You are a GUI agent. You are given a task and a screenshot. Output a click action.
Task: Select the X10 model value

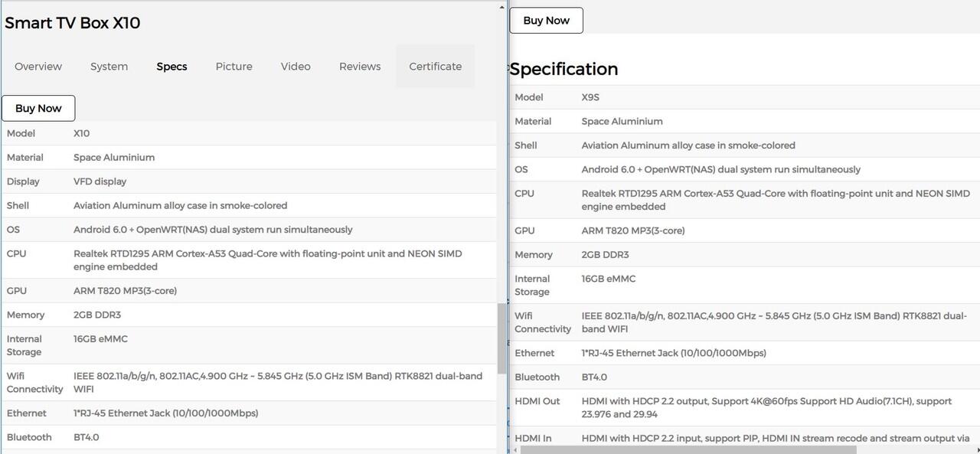tap(81, 133)
